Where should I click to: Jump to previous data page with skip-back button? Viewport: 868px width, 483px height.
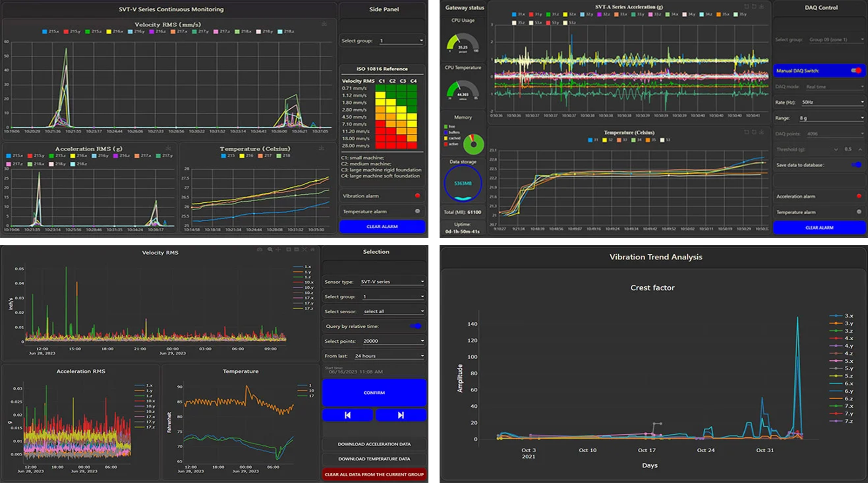click(347, 415)
